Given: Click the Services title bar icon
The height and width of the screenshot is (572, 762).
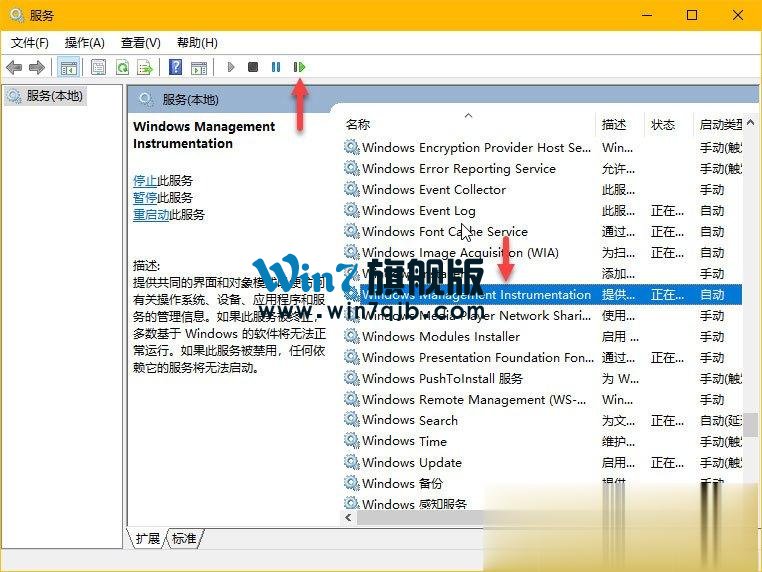Looking at the screenshot, I should tap(17, 15).
